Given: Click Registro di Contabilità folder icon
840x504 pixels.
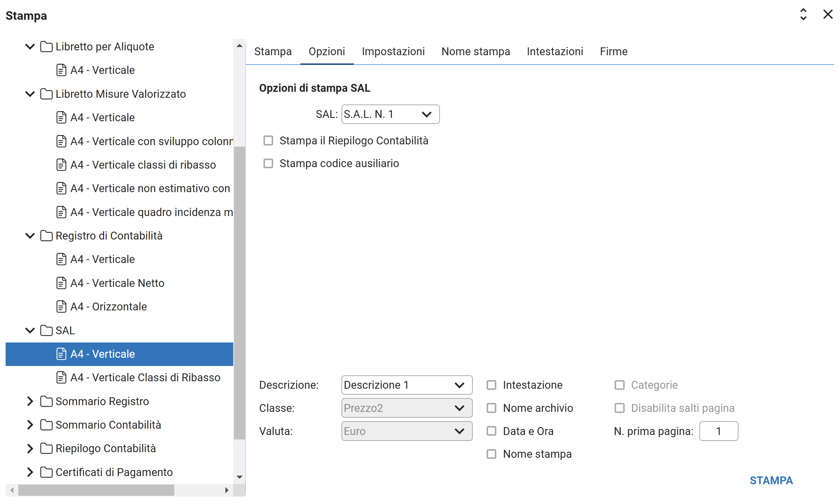Looking at the screenshot, I should [x=46, y=236].
